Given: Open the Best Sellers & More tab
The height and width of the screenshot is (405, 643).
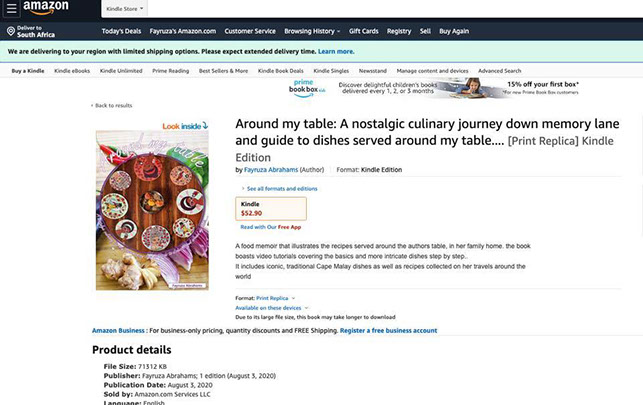Looking at the screenshot, I should pyautogui.click(x=223, y=71).
